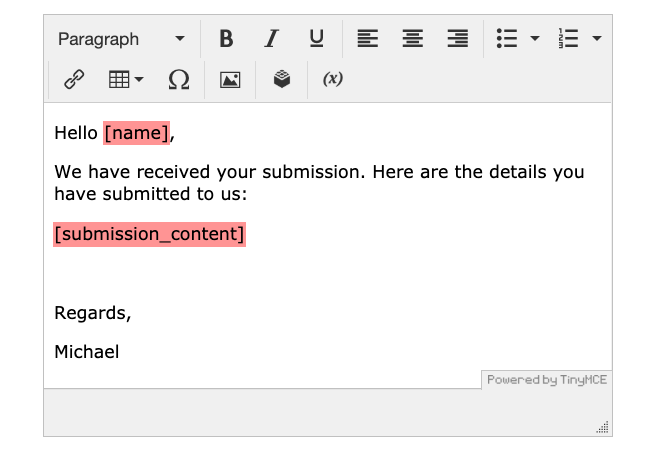Click the [submission_content] placeholder token
662x449 pixels.
tap(149, 234)
